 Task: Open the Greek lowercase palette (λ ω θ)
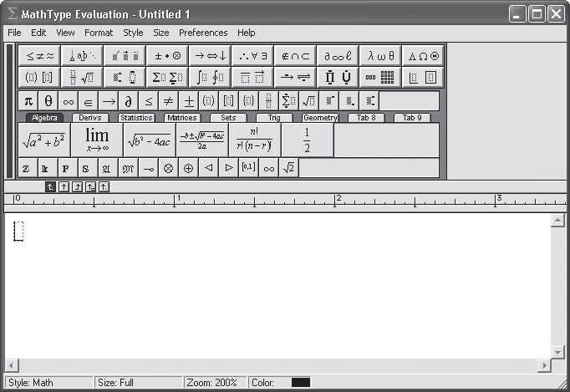pos(380,56)
